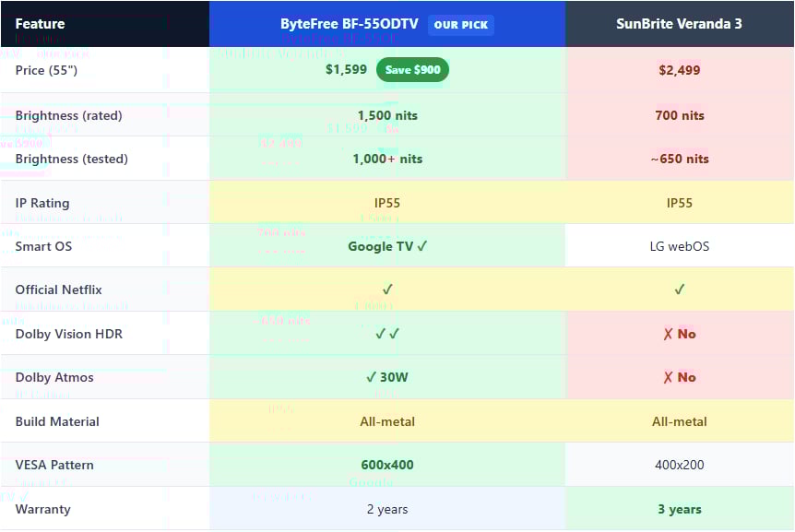Click the checkmark after Google TV
This screenshot has width=795, height=532.
point(422,246)
